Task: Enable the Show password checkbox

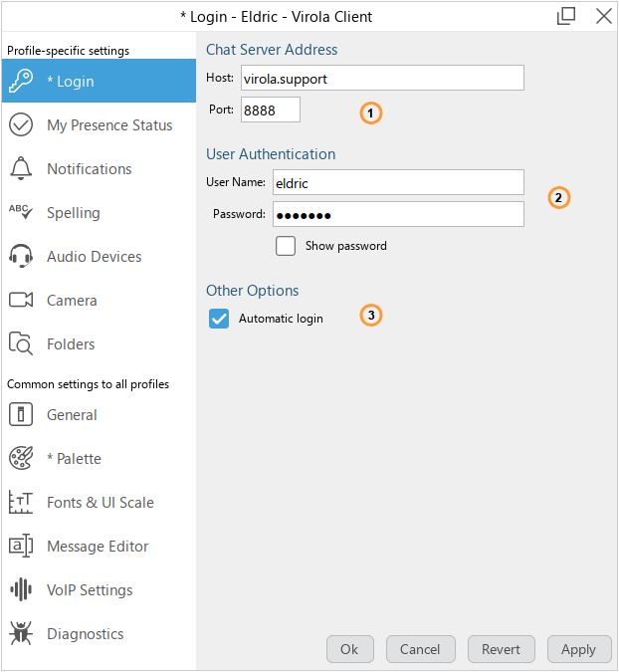Action: (286, 246)
